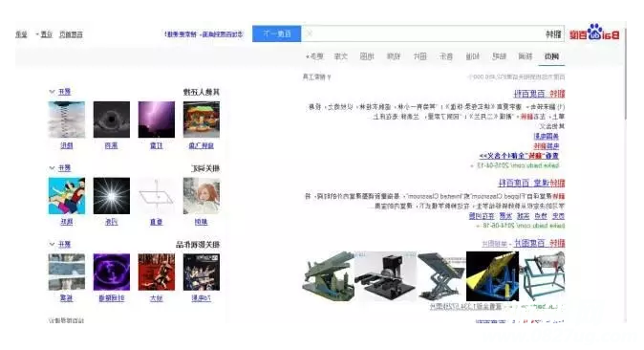Open the 搜索工具 search tools filter
This screenshot has height=350, width=644.
click(316, 77)
